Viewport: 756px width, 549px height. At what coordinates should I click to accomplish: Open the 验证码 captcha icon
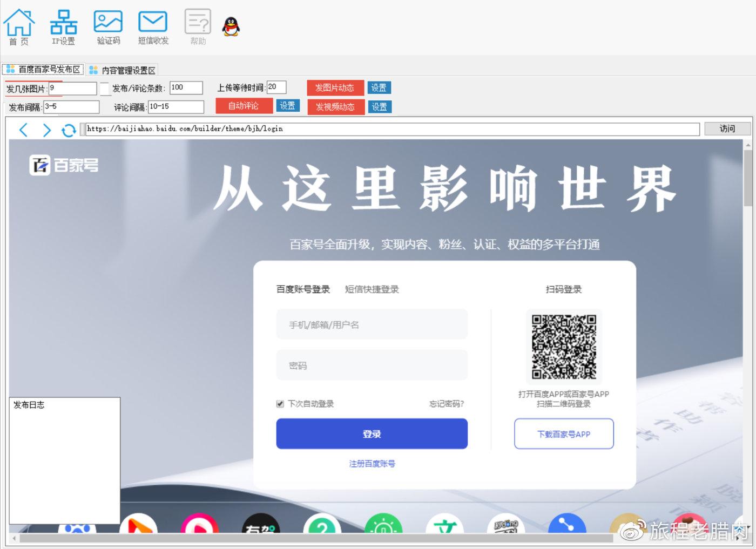click(x=108, y=26)
